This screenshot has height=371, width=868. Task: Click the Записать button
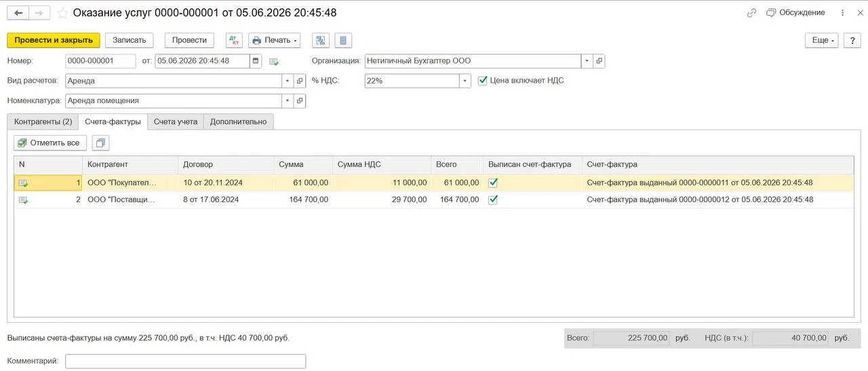130,40
